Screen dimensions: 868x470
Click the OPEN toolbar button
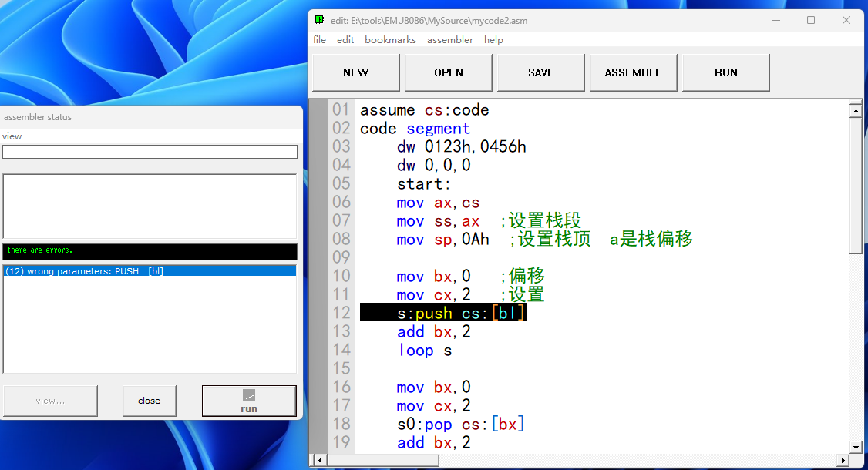click(x=449, y=72)
